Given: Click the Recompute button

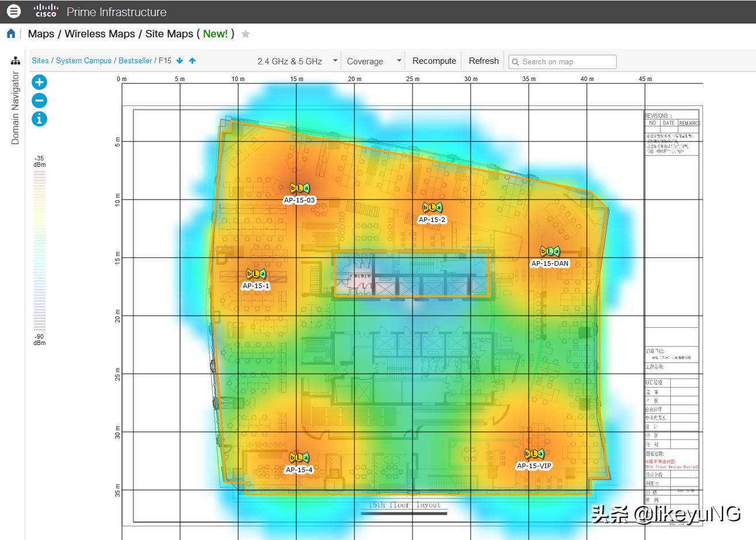Looking at the screenshot, I should pyautogui.click(x=434, y=61).
